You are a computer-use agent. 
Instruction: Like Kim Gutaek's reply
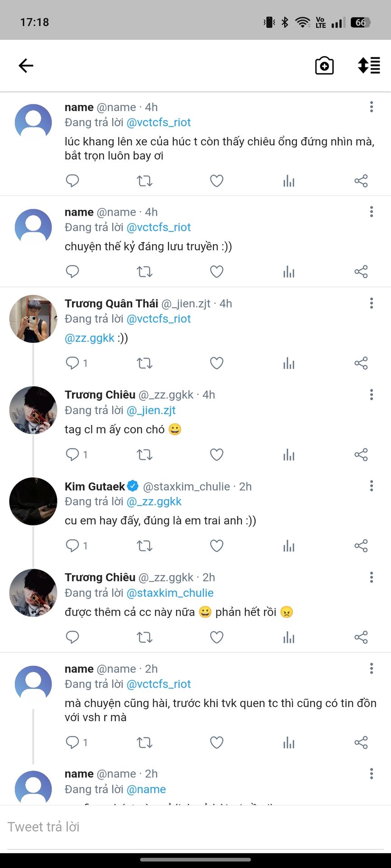point(217,546)
